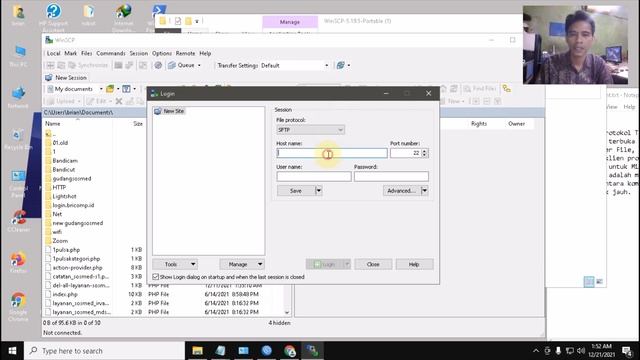
Task: Click the notification center icon in system tray
Action: coord(627,351)
